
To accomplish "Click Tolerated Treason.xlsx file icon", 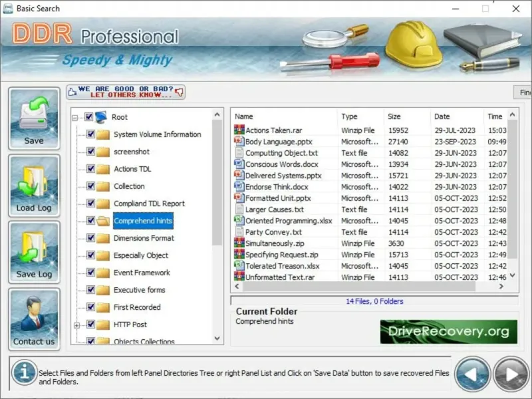I will [x=239, y=265].
